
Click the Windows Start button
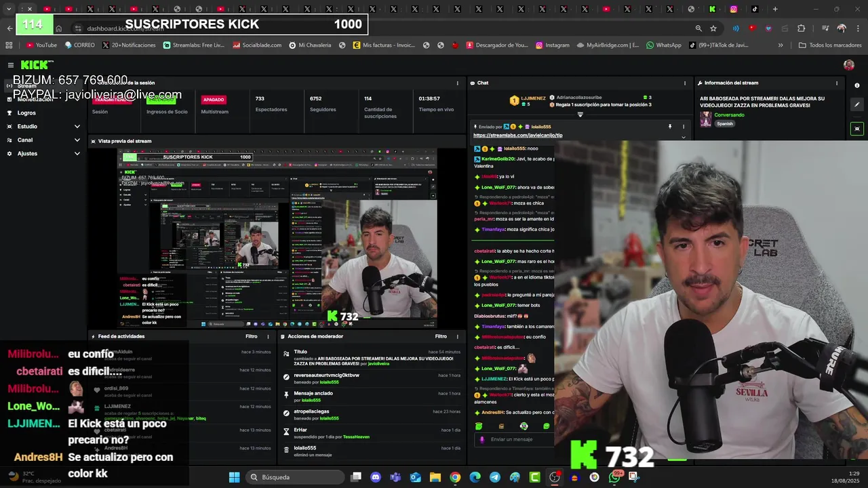(234, 477)
